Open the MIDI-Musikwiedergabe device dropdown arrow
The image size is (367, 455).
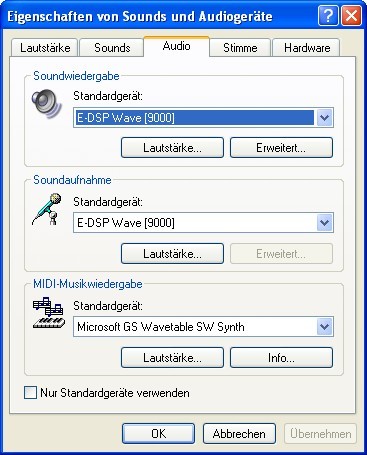(324, 327)
